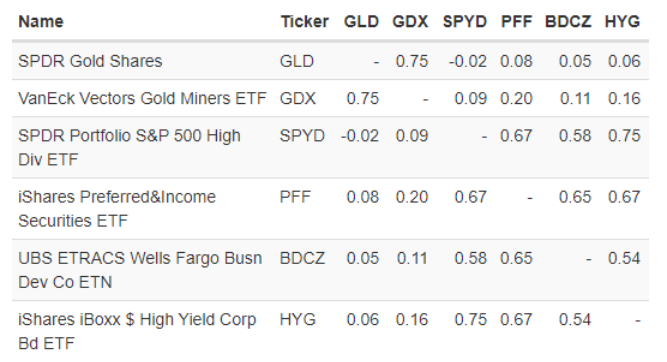Click the SPDR Gold Shares name
The image size is (667, 362).
click(x=90, y=61)
